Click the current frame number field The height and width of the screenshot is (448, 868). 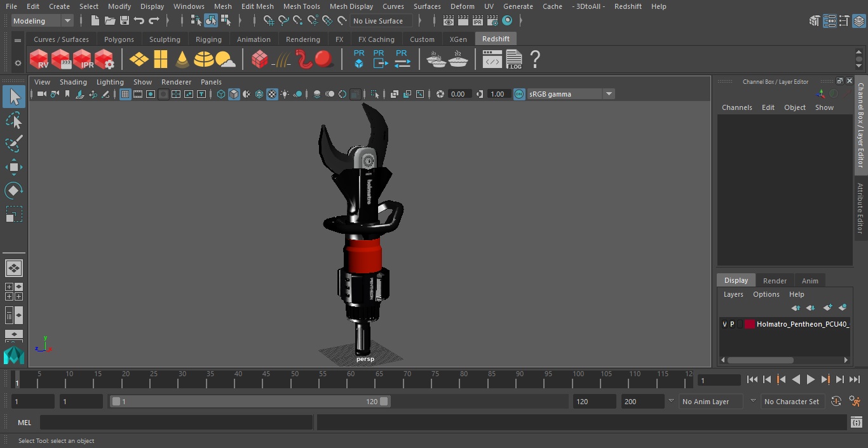coord(719,381)
